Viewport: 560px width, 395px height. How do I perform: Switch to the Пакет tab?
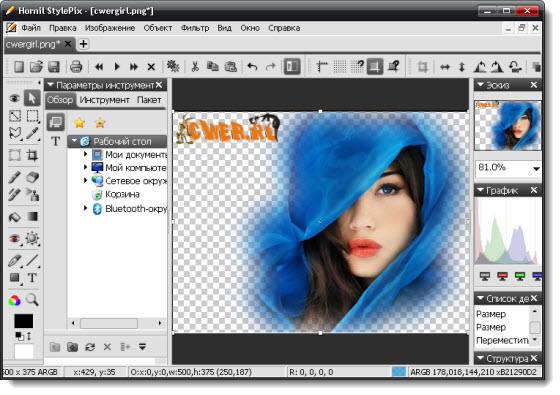click(149, 100)
